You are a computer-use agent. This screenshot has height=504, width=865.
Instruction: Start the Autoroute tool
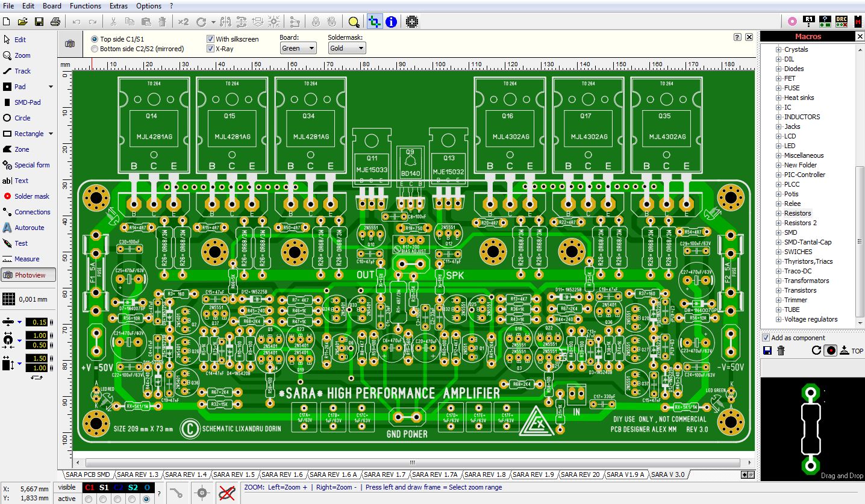[24, 228]
